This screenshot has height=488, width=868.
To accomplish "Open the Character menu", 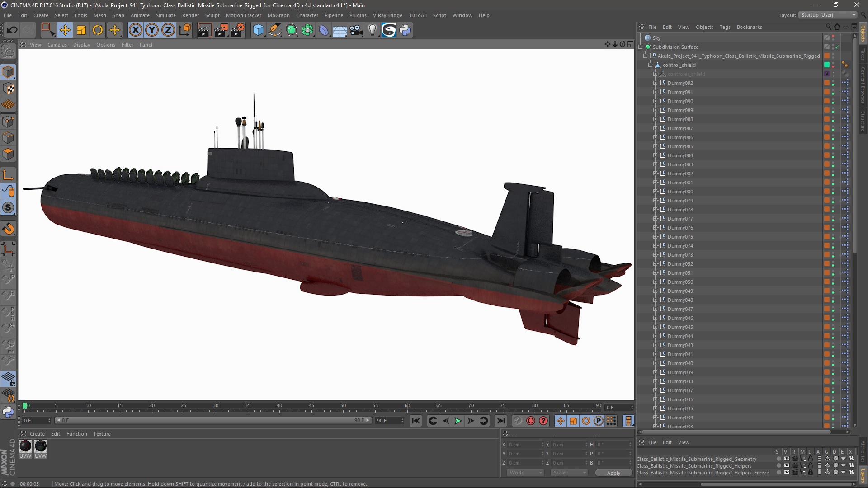I will (x=307, y=15).
